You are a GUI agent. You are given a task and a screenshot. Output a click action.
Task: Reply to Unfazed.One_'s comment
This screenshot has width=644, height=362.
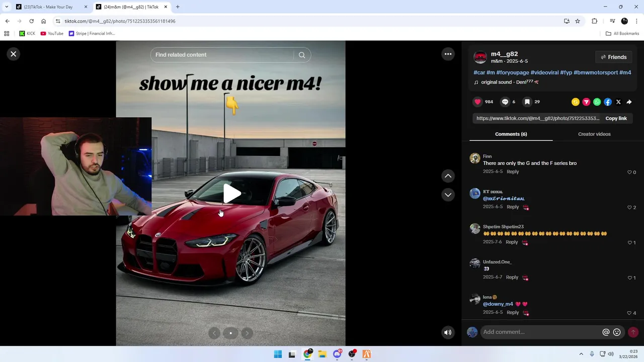pyautogui.click(x=512, y=277)
